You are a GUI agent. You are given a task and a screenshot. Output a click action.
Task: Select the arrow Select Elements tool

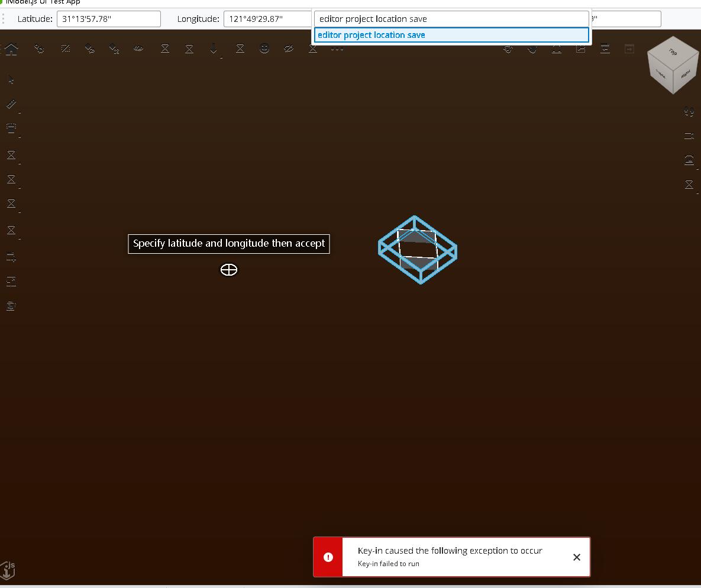11,80
